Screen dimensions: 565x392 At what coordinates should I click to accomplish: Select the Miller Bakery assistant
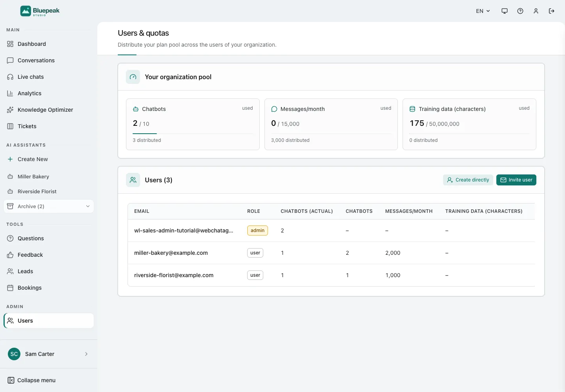click(x=49, y=176)
